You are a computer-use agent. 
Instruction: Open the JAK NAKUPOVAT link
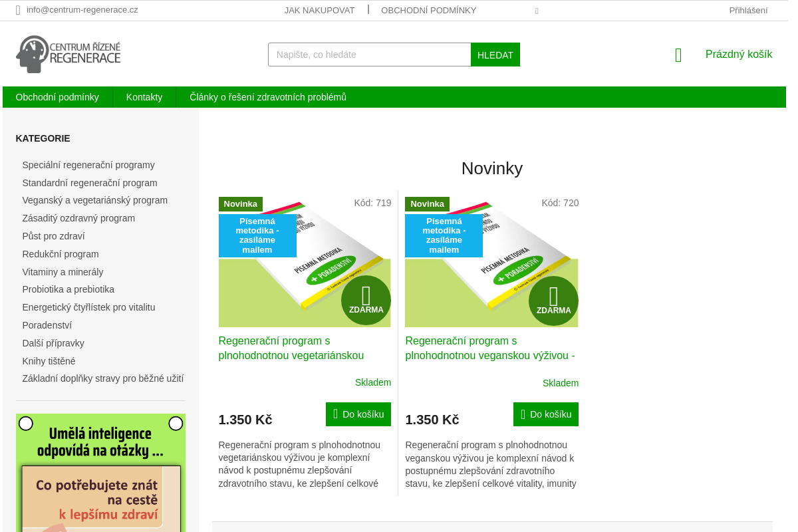tap(319, 10)
